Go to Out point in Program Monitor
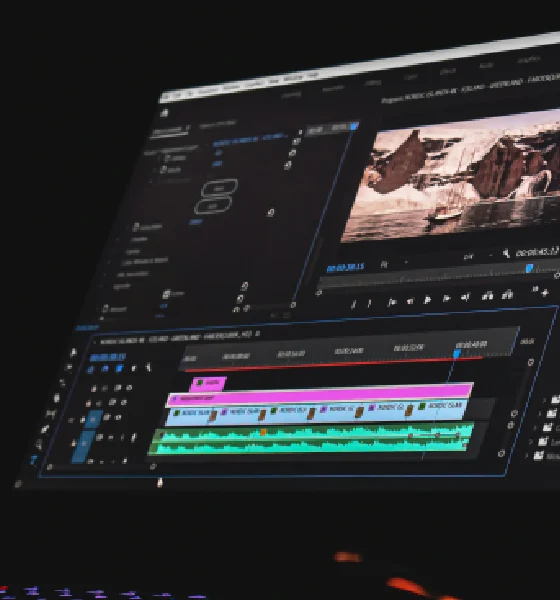This screenshot has width=560, height=600. pos(465,297)
